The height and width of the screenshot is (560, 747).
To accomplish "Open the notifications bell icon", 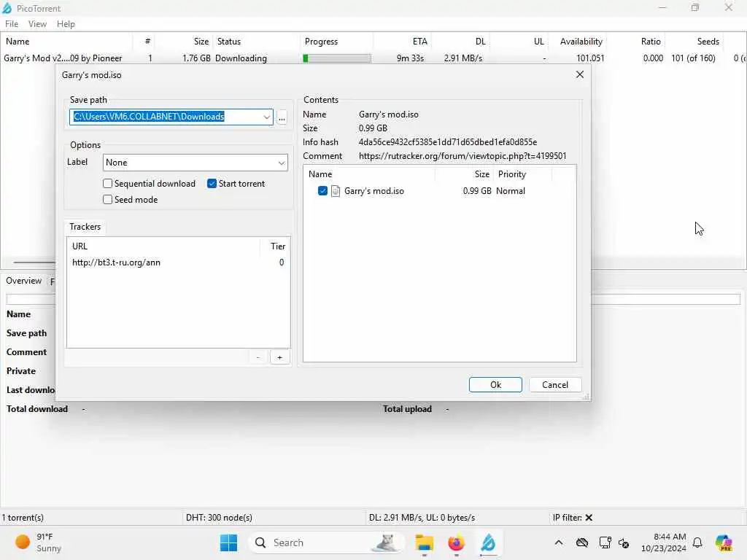I will click(697, 542).
